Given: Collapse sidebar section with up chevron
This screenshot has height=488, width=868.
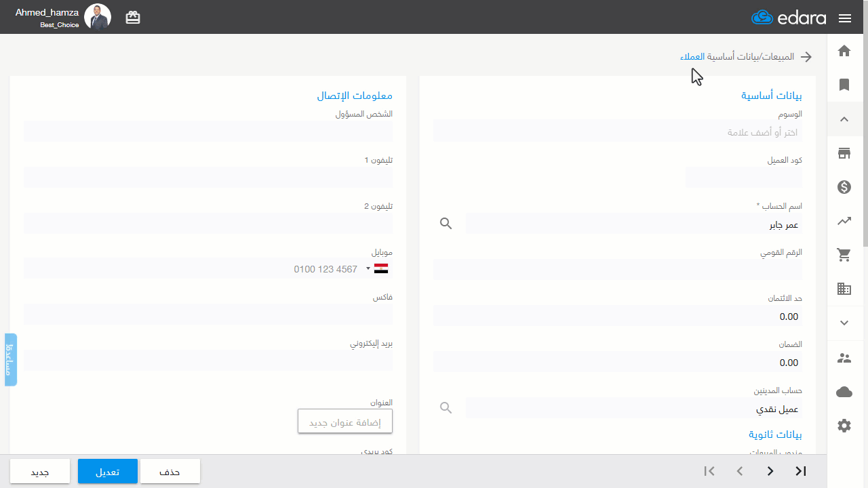Looking at the screenshot, I should tap(844, 119).
